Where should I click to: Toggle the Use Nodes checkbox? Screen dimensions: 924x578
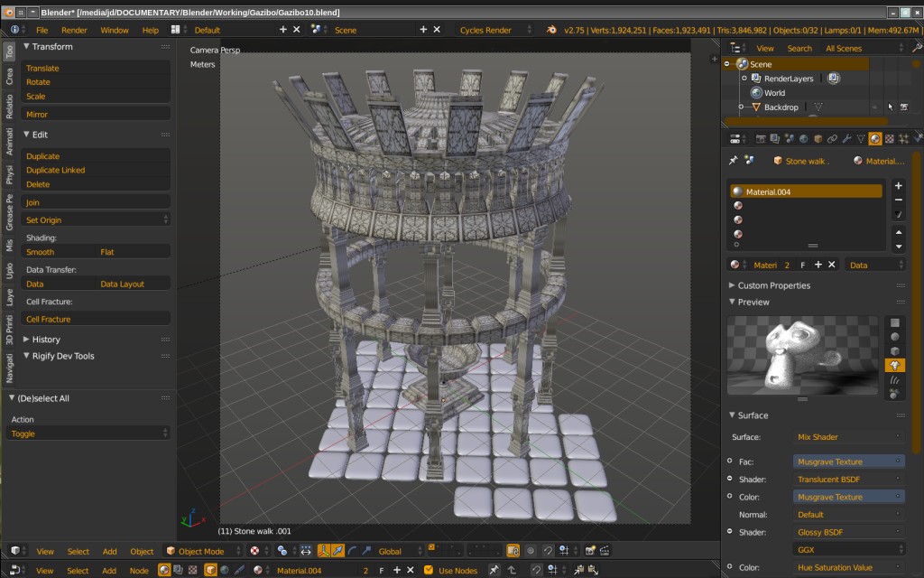click(x=430, y=570)
